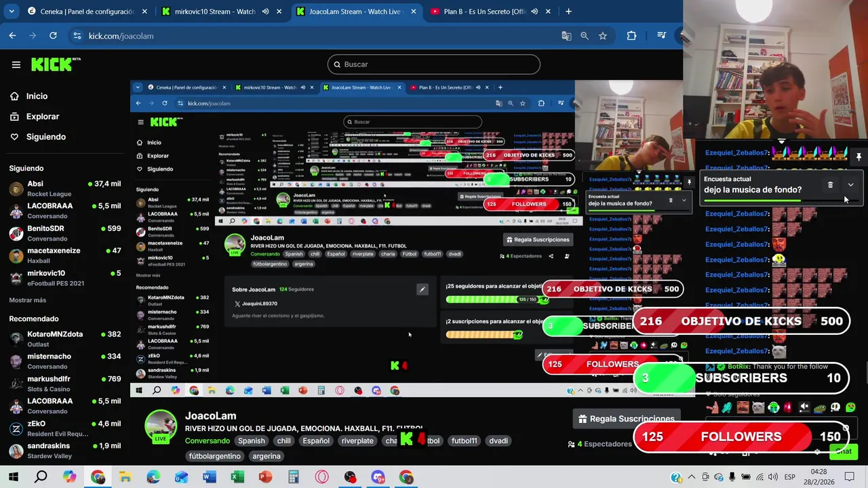
Task: Open Excel from the taskbar
Action: (x=237, y=477)
